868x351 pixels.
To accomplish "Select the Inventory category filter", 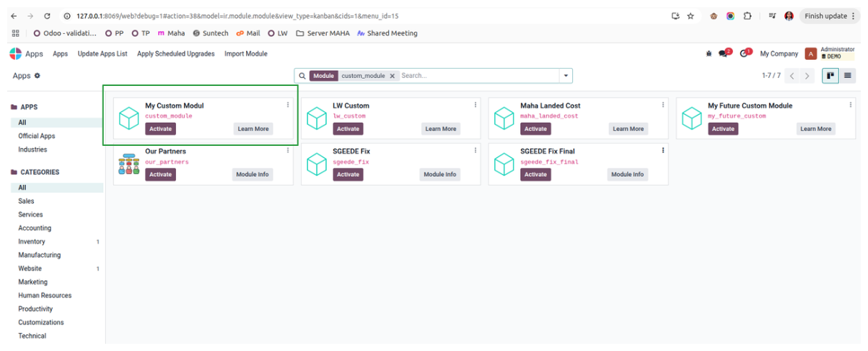I will [x=32, y=242].
